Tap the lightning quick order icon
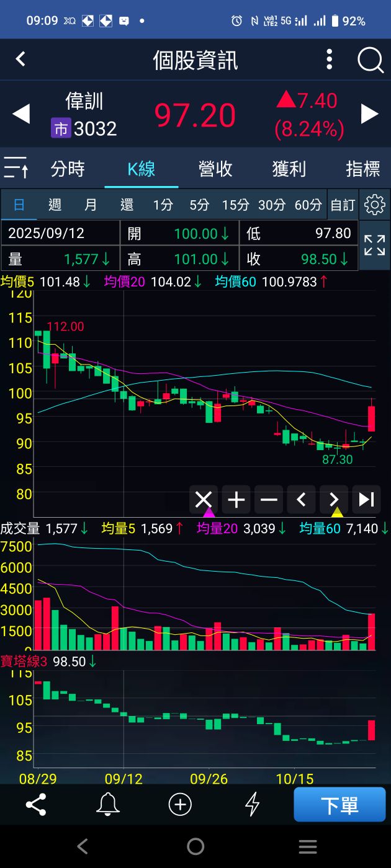The width and height of the screenshot is (391, 868). [x=252, y=805]
